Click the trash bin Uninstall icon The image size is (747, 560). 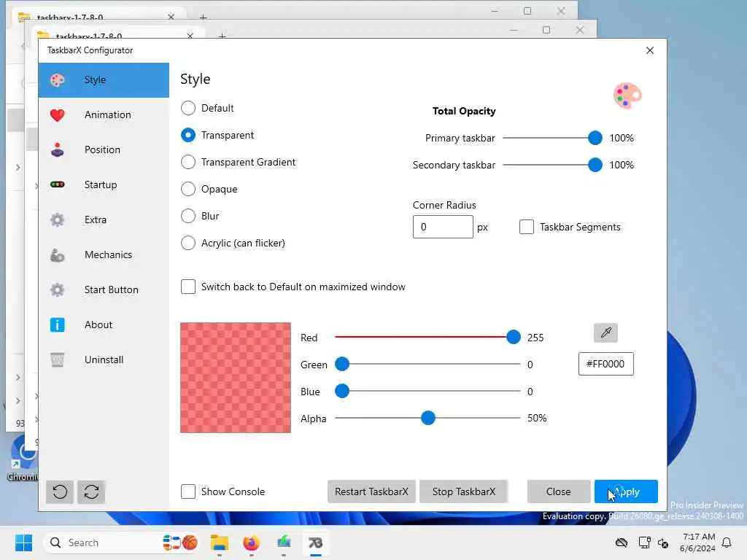click(x=57, y=360)
